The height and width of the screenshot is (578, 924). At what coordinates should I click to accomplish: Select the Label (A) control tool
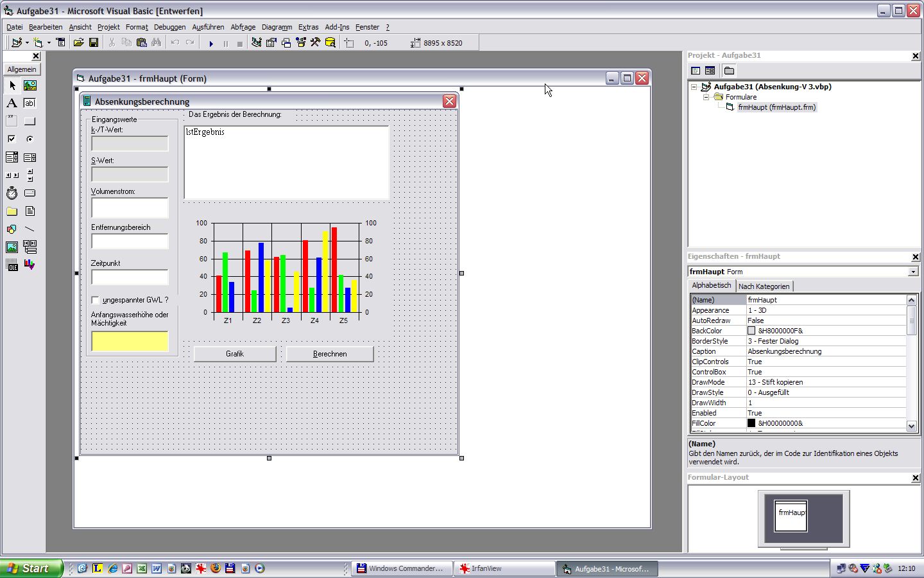12,103
